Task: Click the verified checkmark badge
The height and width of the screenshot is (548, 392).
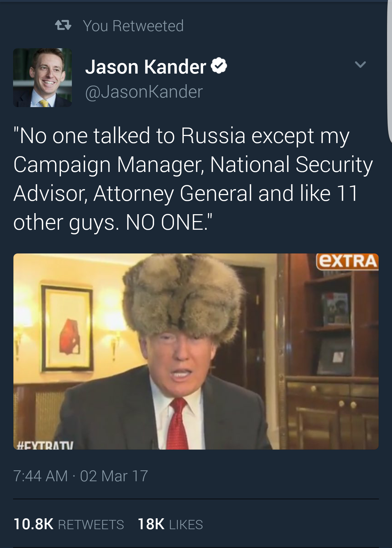Action: click(219, 66)
